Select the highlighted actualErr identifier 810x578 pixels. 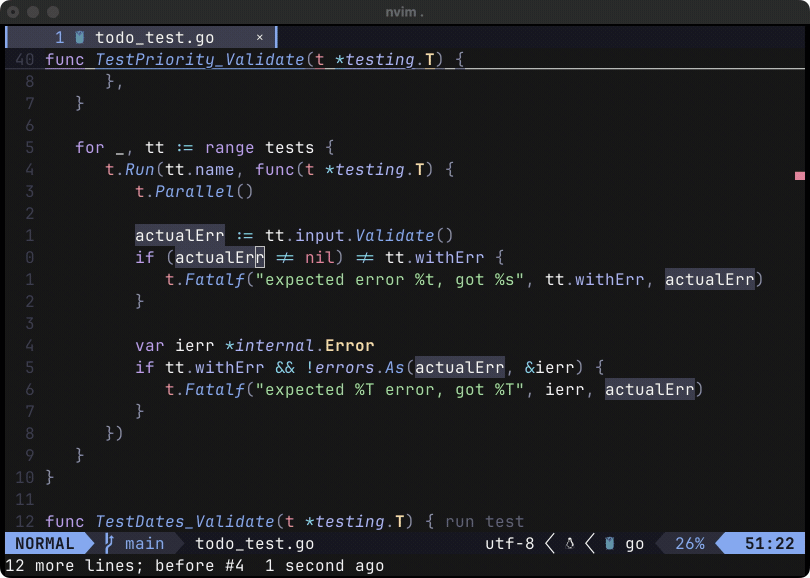[x=178, y=235]
